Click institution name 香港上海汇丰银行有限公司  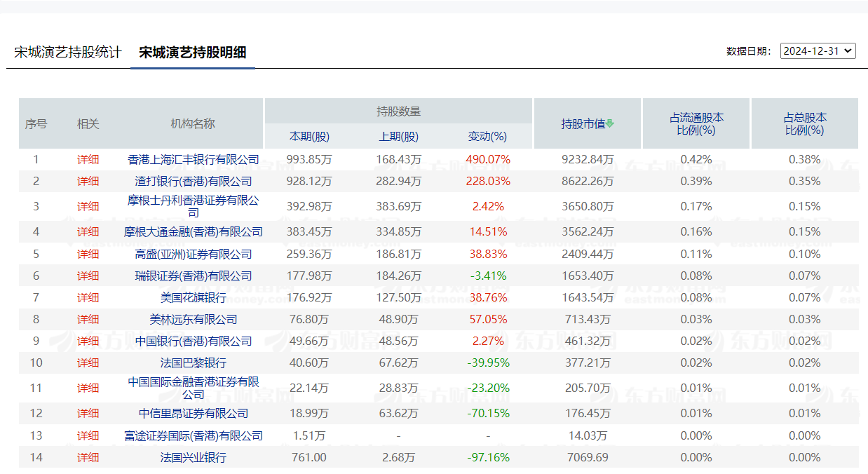pyautogui.click(x=194, y=159)
